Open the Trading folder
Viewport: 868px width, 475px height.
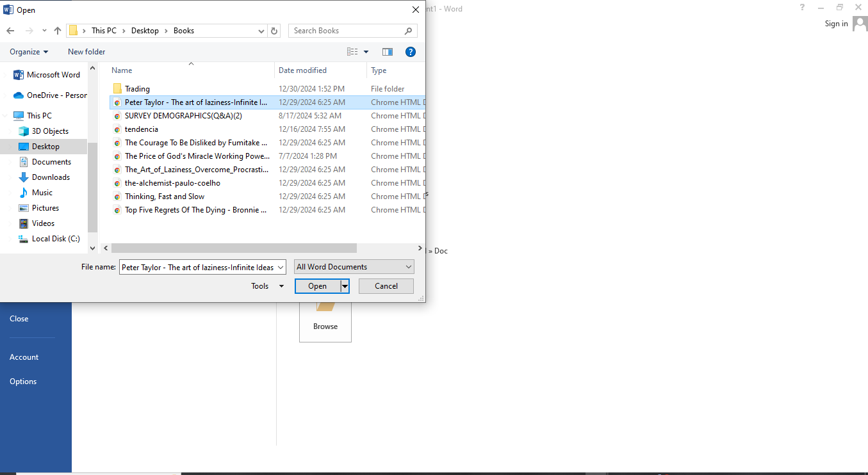[137, 89]
